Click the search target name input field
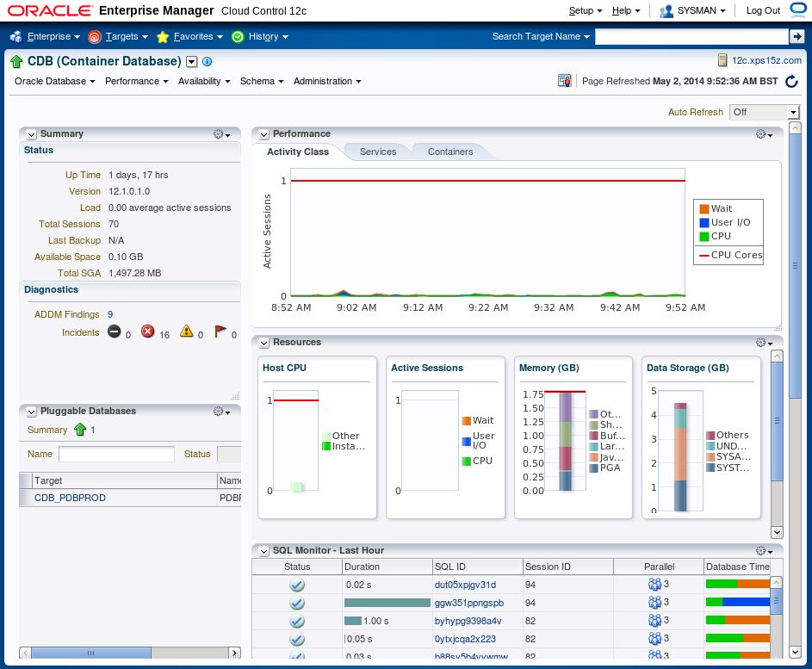Image resolution: width=812 pixels, height=669 pixels. [691, 36]
